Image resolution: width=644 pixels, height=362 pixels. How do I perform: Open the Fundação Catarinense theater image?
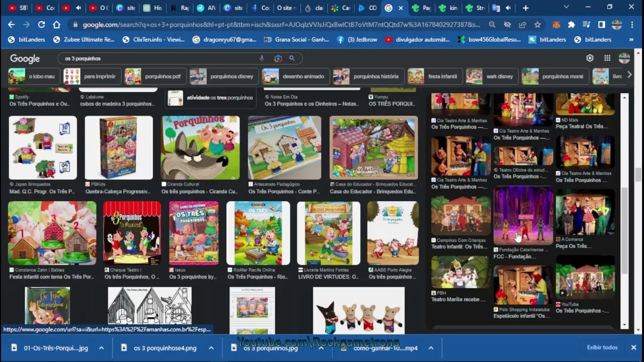[523, 216]
